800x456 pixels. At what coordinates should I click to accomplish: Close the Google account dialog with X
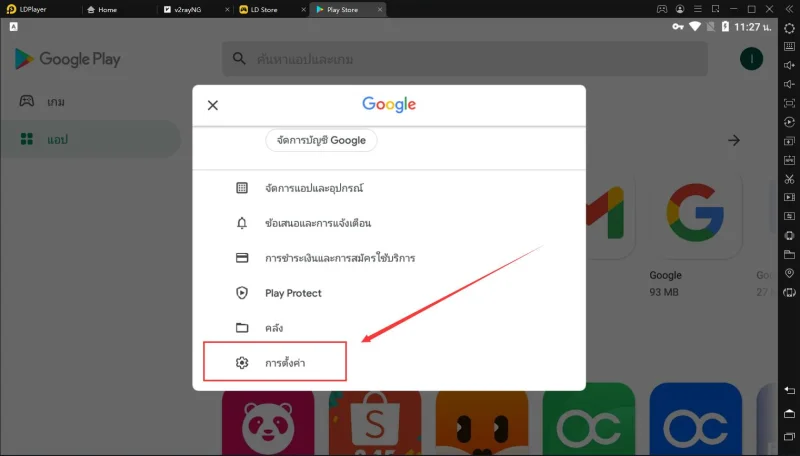(x=213, y=105)
